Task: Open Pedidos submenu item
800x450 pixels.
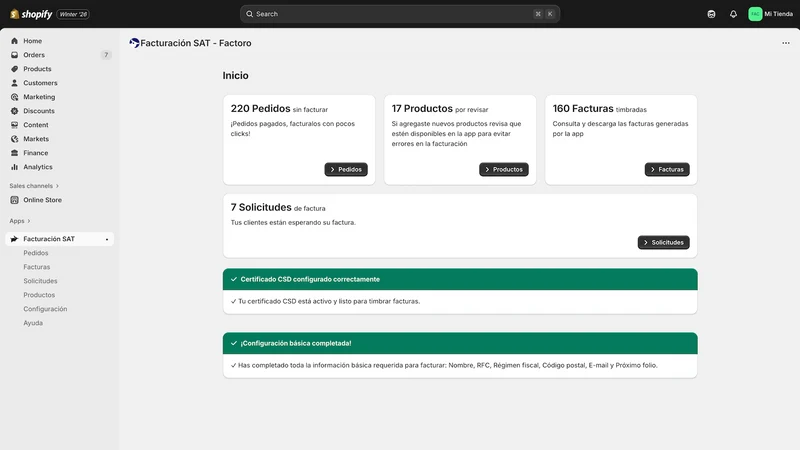Action: (x=36, y=253)
